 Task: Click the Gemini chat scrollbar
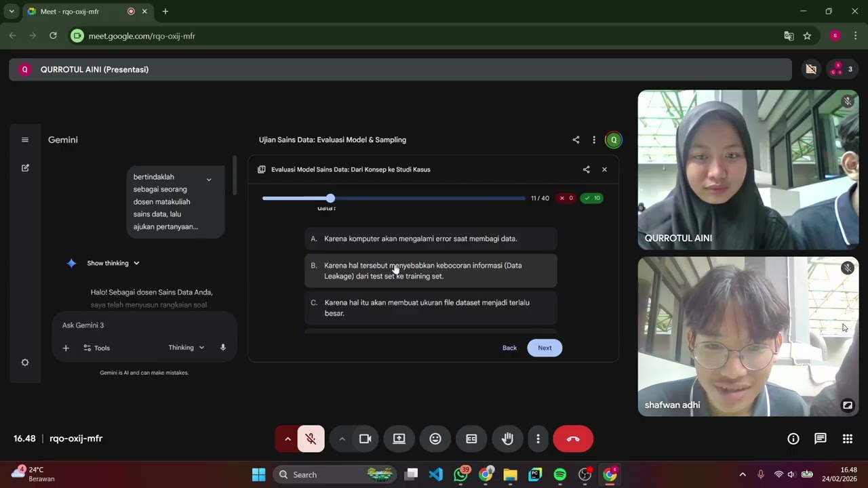point(235,175)
